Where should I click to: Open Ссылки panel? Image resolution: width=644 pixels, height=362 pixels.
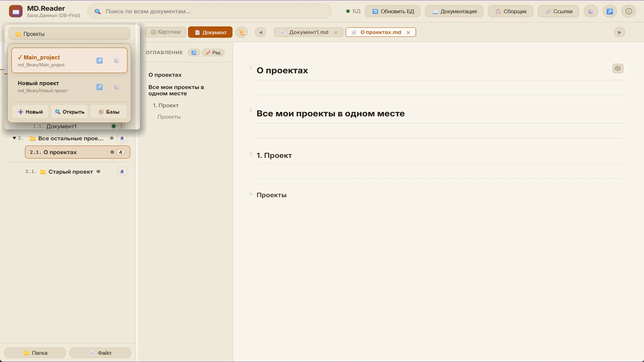coord(558,11)
